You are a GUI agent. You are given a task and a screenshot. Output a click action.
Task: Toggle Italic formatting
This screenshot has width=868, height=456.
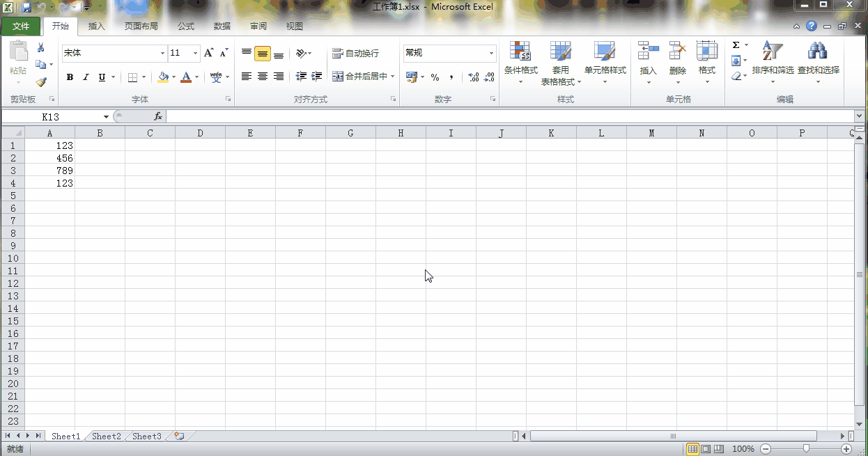tap(86, 77)
